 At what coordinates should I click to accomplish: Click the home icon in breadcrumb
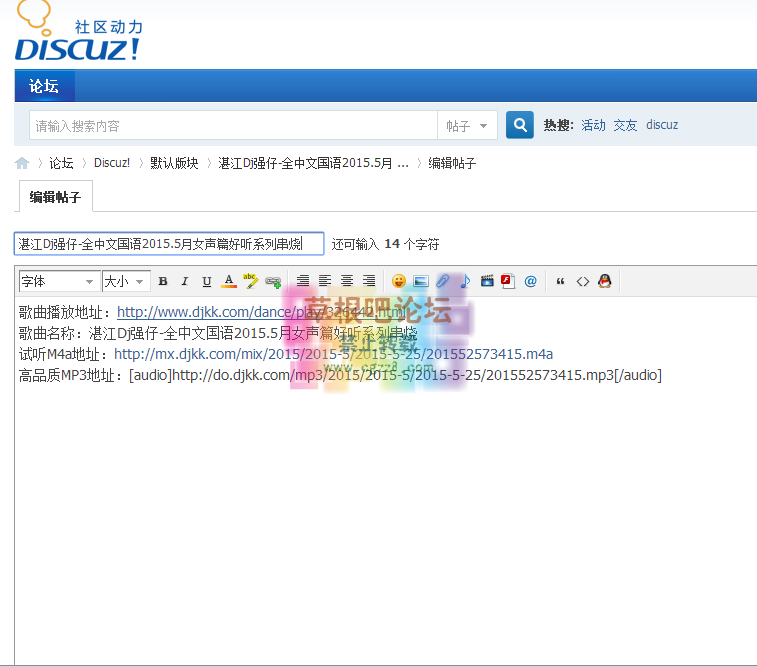[x=22, y=163]
